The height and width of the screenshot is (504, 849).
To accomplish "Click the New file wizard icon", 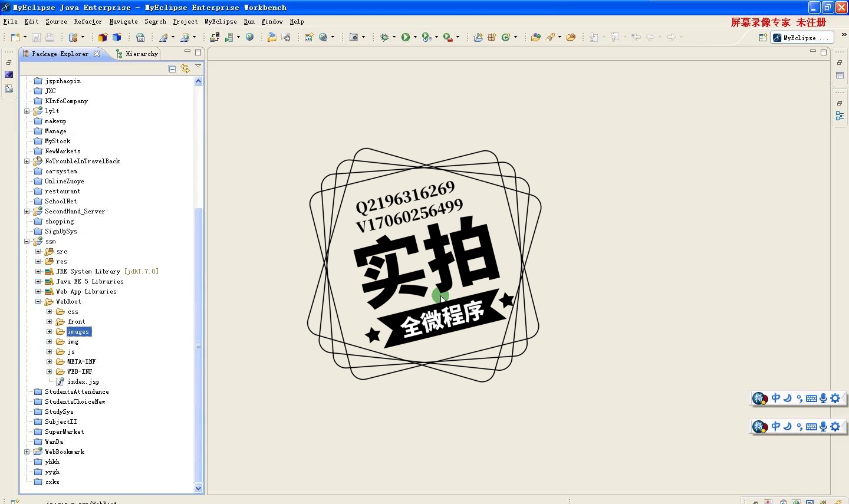I will coord(15,37).
